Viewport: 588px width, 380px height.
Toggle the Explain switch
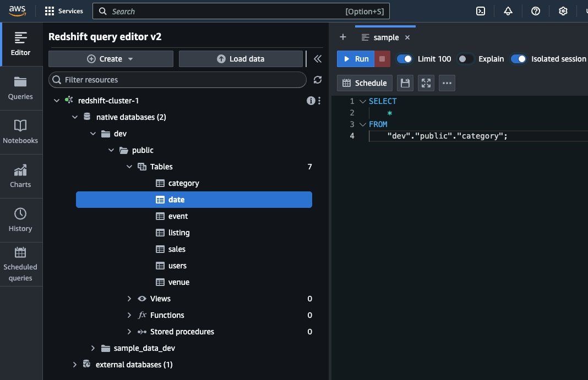[x=465, y=59]
